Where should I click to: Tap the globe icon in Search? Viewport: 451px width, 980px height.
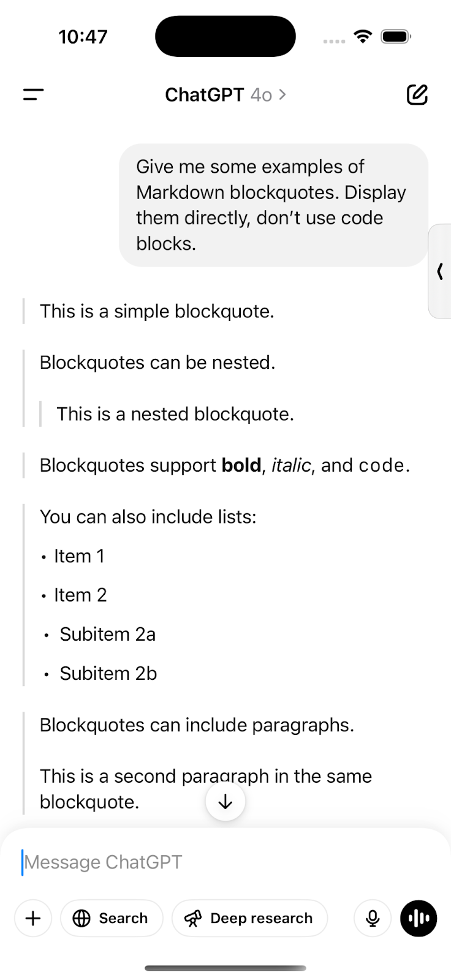pos(81,918)
